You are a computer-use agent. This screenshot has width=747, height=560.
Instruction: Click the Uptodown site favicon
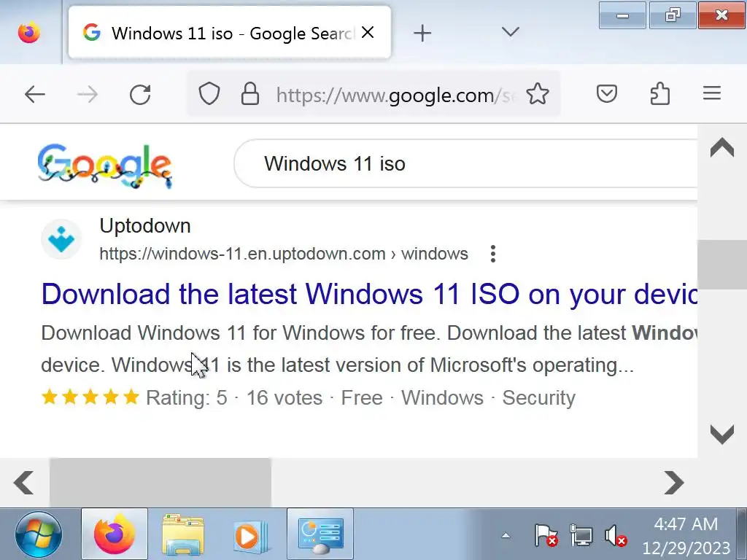click(x=61, y=239)
